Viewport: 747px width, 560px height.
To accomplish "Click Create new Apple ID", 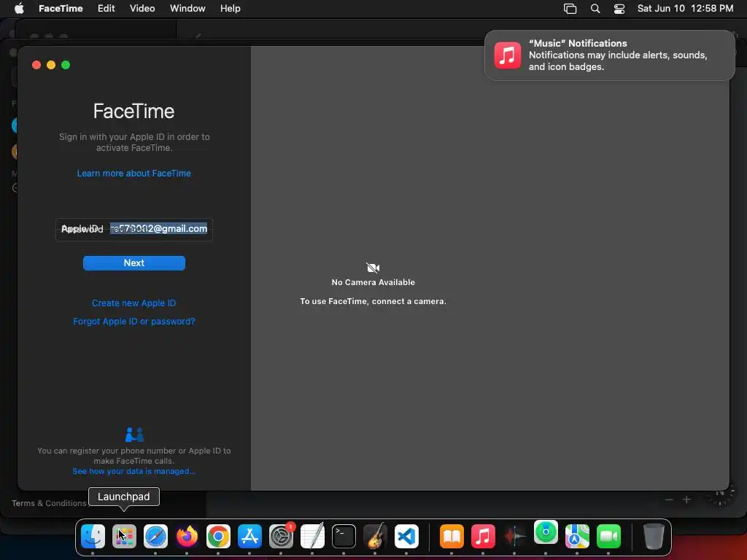I will 134,303.
